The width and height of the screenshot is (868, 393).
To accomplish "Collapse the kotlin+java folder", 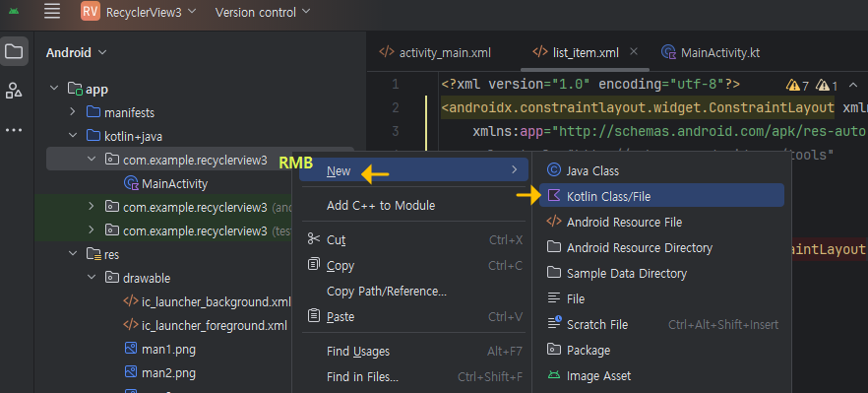I will pyautogui.click(x=73, y=136).
